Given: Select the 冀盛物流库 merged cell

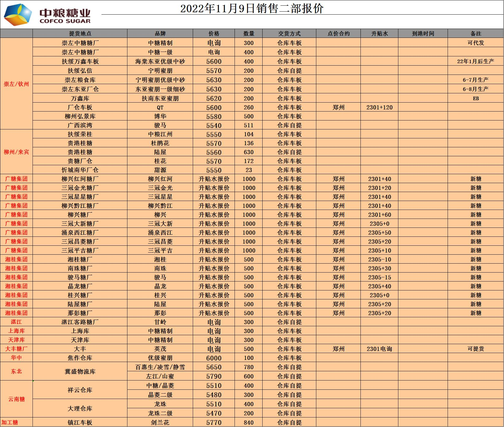Looking at the screenshot, I should (80, 372).
